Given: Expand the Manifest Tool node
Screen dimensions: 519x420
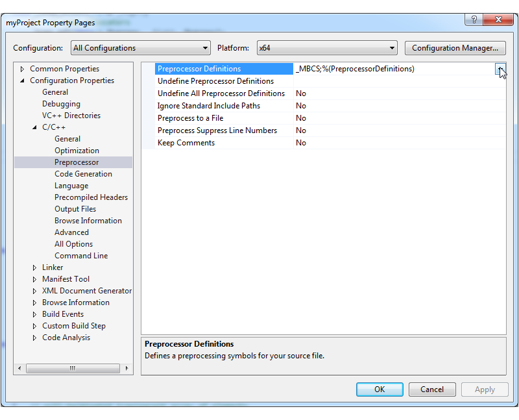Looking at the screenshot, I should (x=34, y=279).
